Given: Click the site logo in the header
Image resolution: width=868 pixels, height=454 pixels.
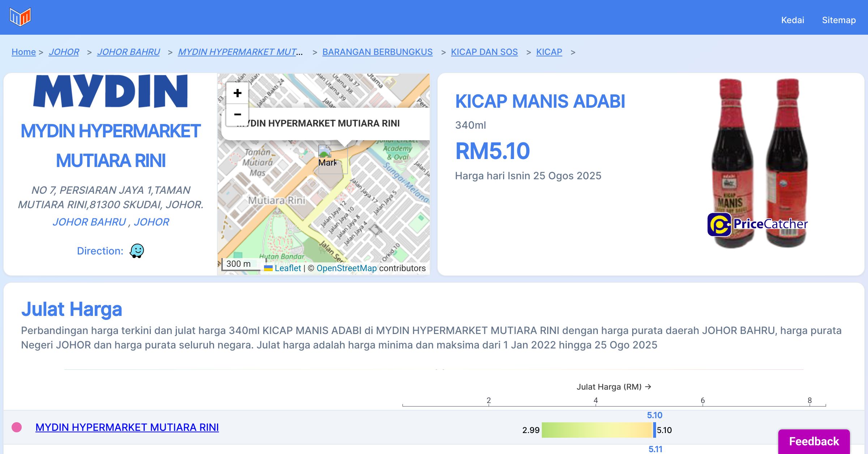Looking at the screenshot, I should click(x=20, y=17).
